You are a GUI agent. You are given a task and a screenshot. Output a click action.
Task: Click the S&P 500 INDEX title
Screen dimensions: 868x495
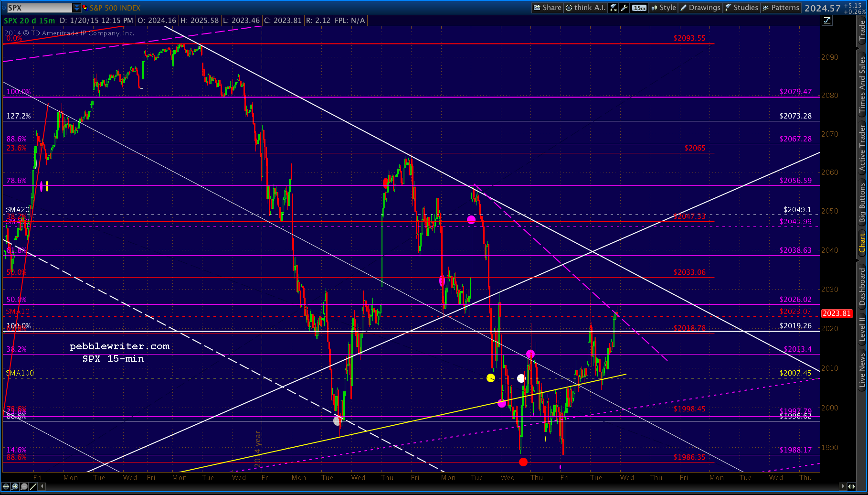pyautogui.click(x=115, y=8)
